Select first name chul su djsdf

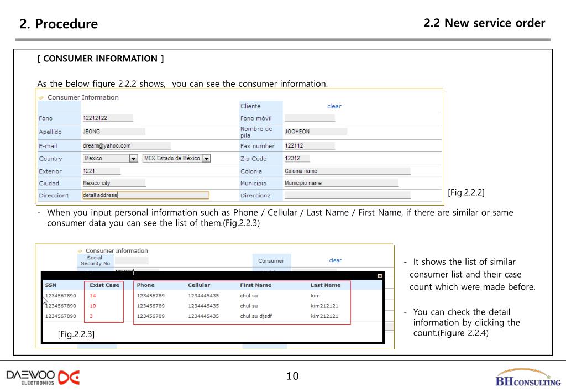(x=256, y=316)
